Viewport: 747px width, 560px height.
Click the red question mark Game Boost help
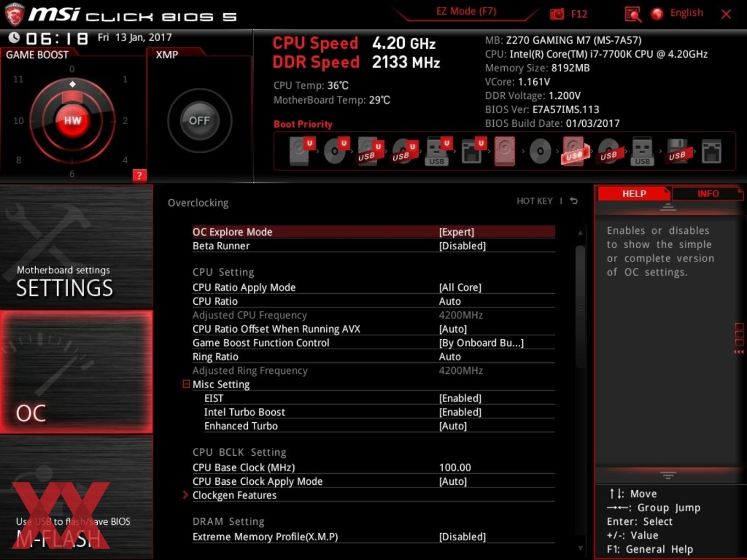[140, 176]
